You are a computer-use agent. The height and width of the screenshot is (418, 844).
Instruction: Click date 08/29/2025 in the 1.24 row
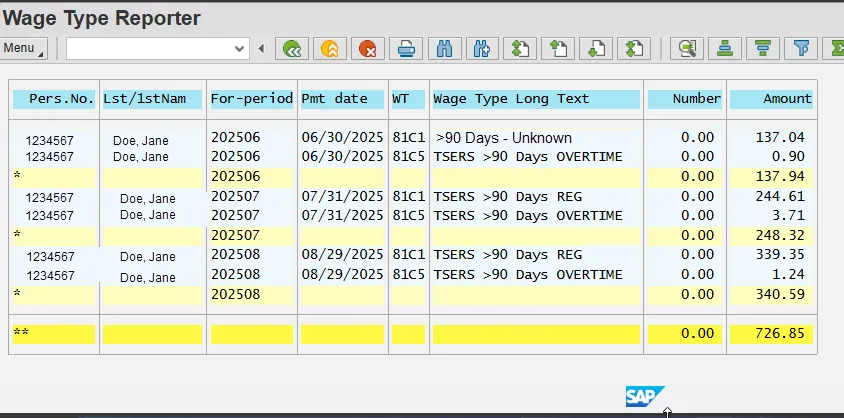pos(342,274)
